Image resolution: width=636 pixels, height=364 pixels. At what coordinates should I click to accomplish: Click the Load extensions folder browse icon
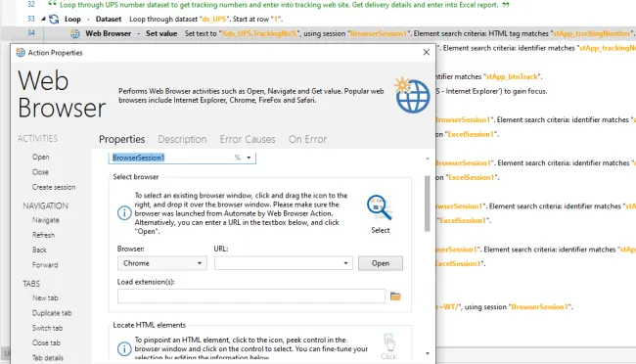tap(395, 296)
